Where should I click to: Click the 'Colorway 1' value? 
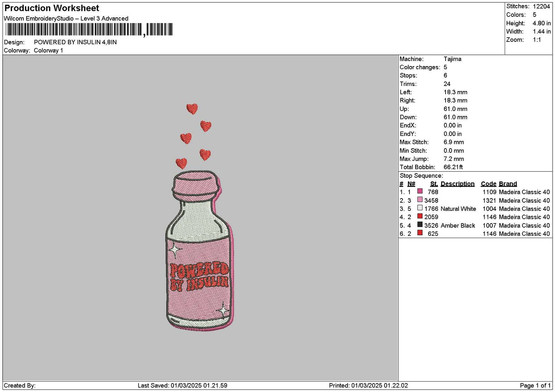pos(48,51)
